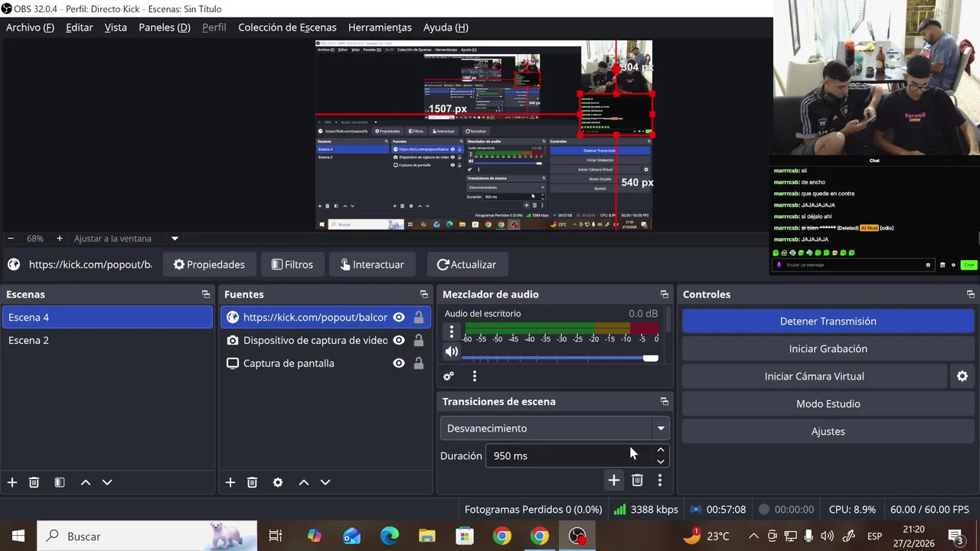Screen dimensions: 980x551
Task: Enable Modo Estudio
Action: click(x=828, y=404)
